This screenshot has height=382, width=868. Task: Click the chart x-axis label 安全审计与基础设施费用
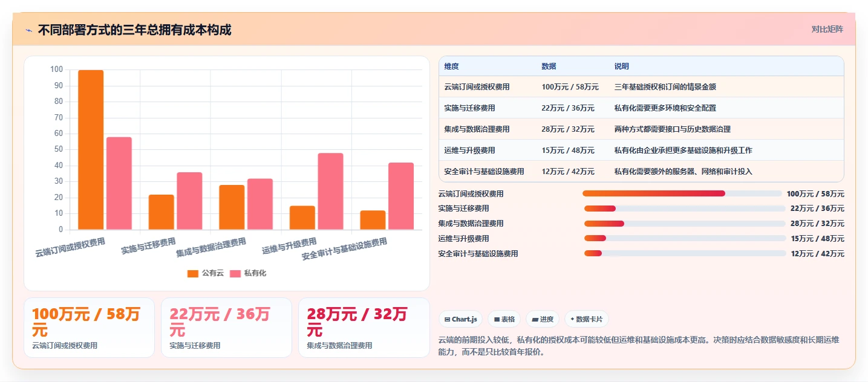[344, 250]
